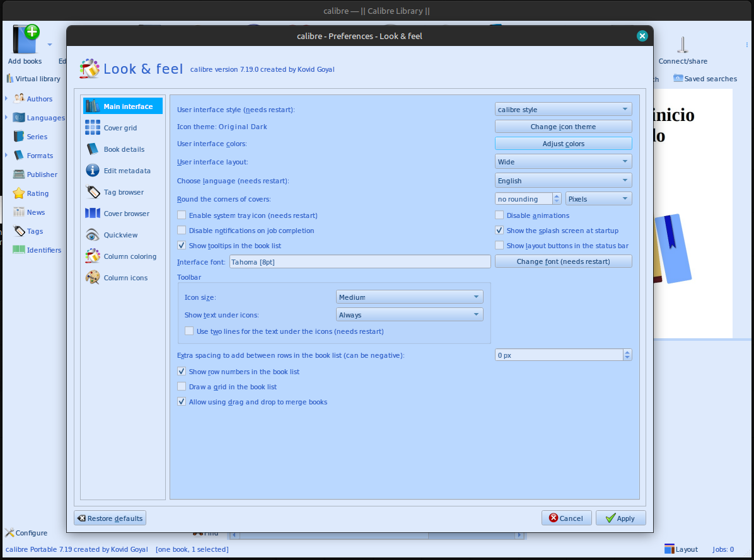Click the Identifiers barcode icon
Image resolution: width=754 pixels, height=560 pixels.
point(20,249)
